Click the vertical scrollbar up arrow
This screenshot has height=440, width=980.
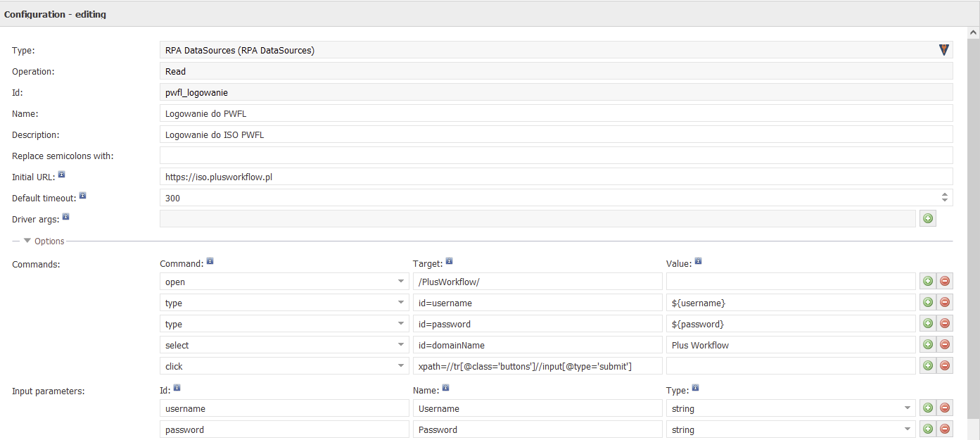[974, 32]
